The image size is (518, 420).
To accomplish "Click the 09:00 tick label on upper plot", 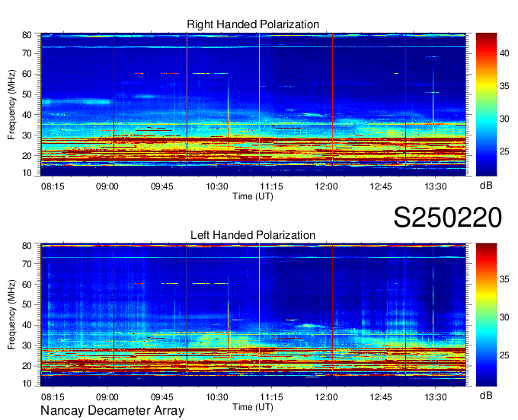I will tap(107, 186).
